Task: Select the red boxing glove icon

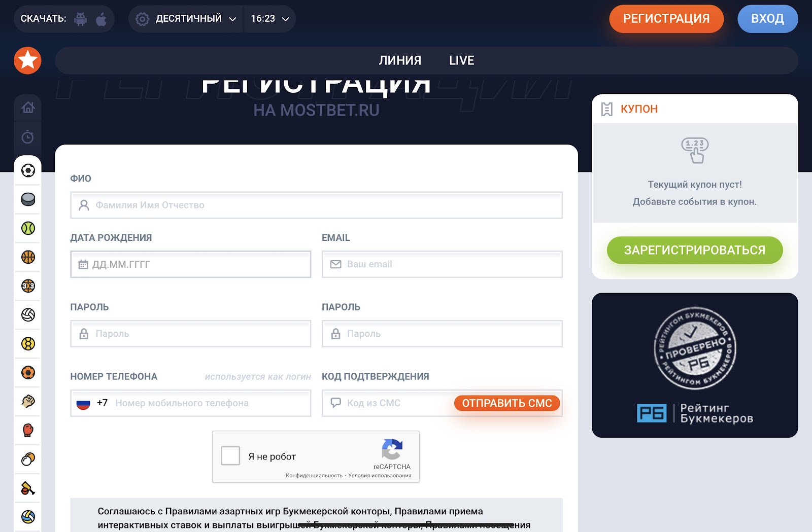Action: pos(28,431)
